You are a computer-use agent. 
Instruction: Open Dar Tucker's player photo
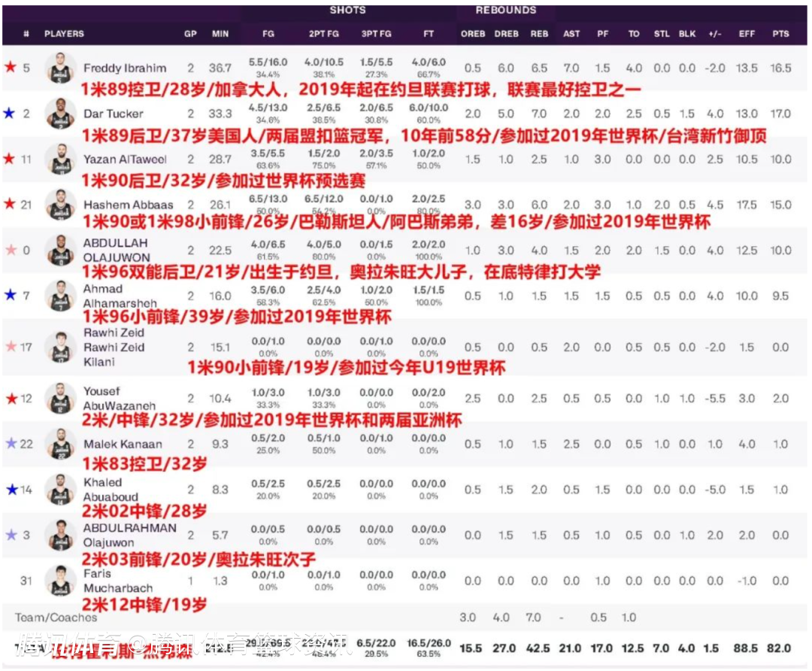click(x=60, y=114)
